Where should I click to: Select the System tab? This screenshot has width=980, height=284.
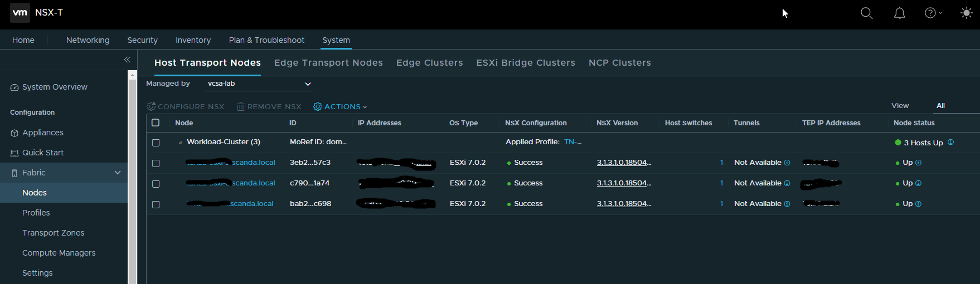(336, 40)
